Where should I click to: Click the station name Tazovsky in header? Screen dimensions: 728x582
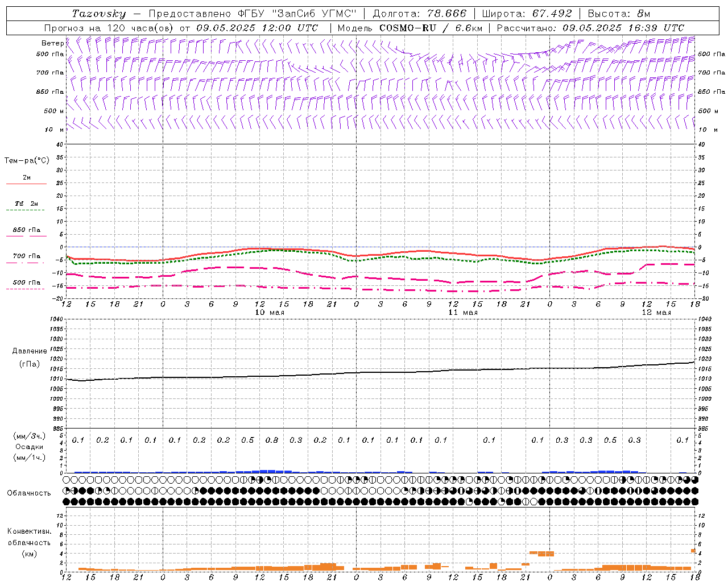coord(98,14)
